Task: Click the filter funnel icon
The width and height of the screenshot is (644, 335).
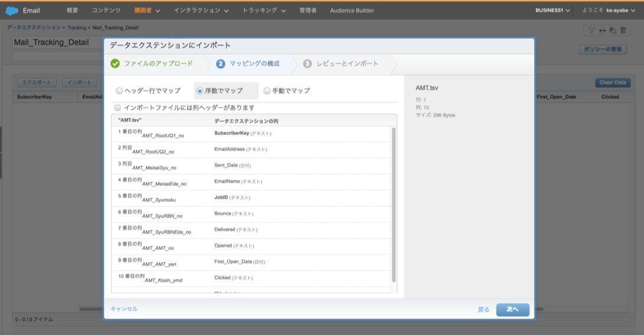Action: [x=591, y=31]
